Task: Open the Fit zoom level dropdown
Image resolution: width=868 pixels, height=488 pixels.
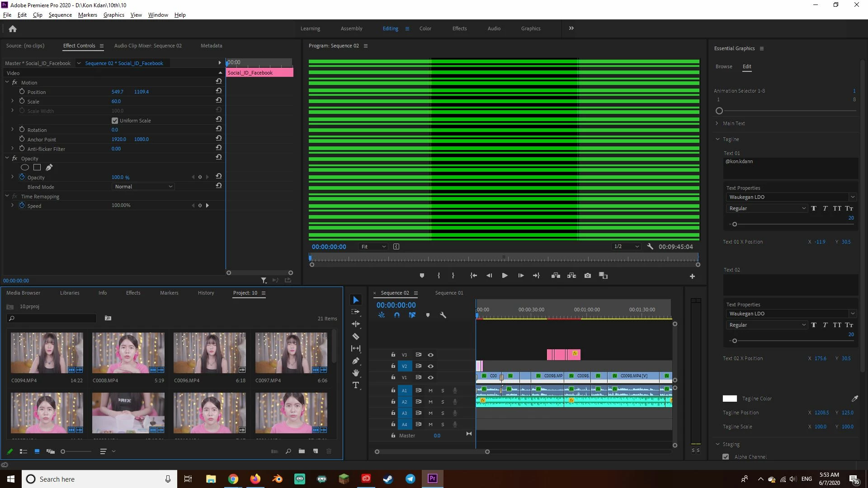Action: point(373,247)
